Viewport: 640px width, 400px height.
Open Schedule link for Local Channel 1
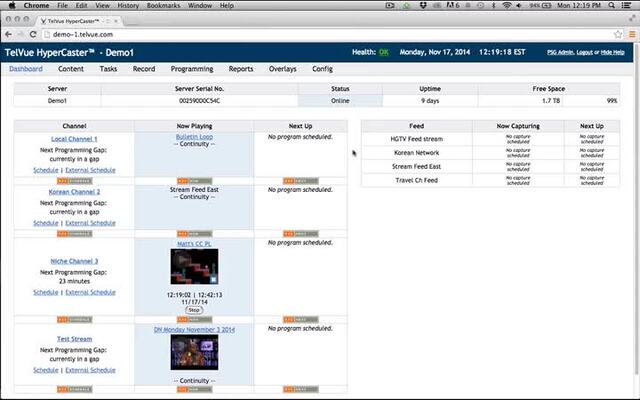pos(45,170)
